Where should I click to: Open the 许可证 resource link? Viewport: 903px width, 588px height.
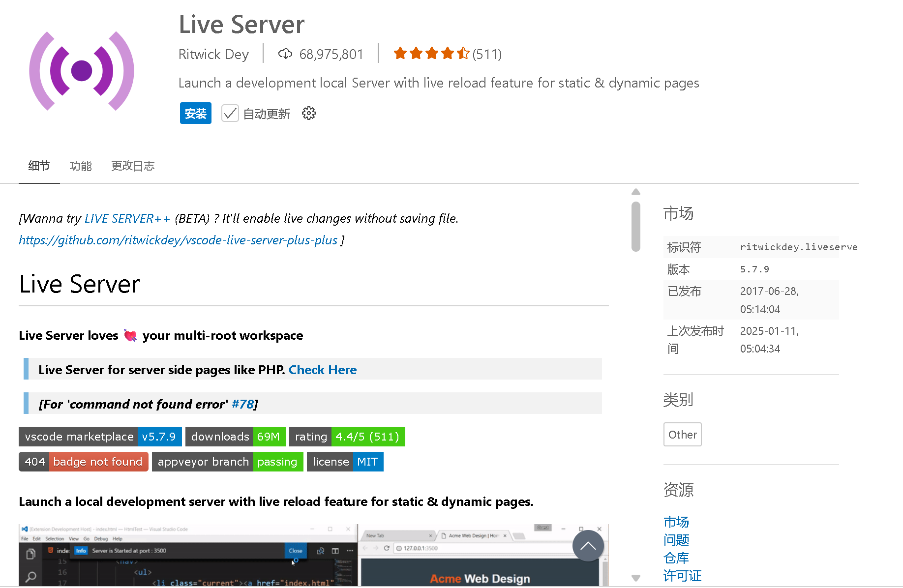[683, 576]
